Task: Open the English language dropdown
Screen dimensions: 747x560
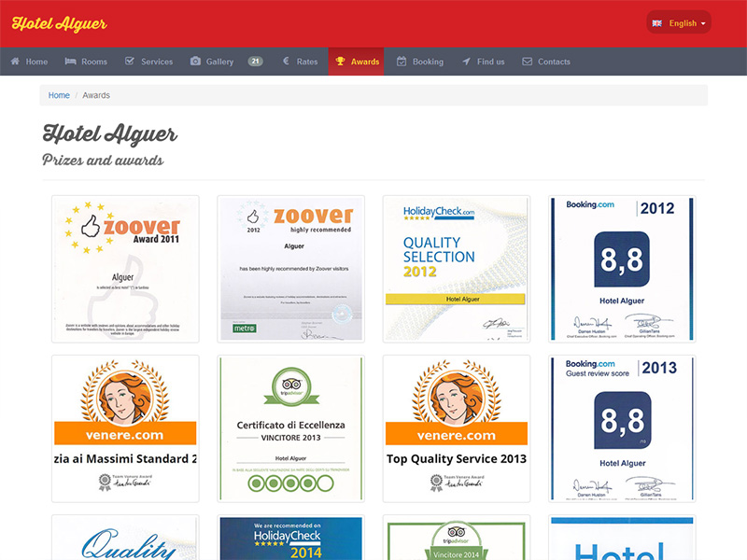Action: (x=679, y=22)
